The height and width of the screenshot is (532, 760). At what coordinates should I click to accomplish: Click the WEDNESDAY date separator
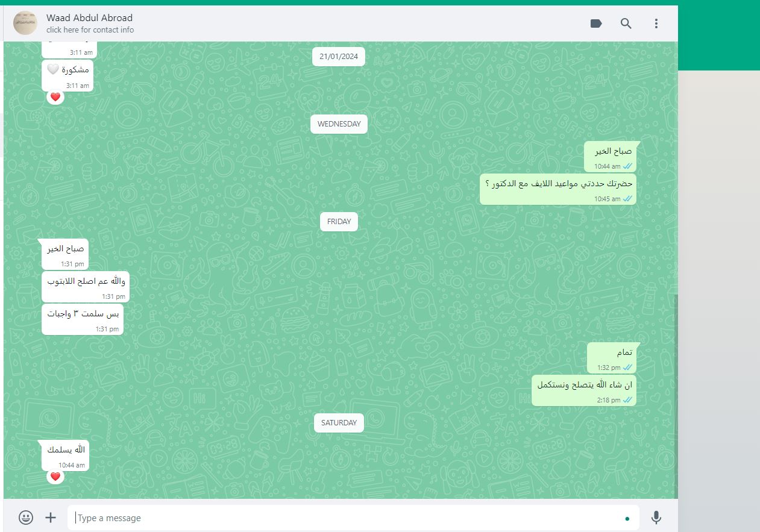[339, 124]
